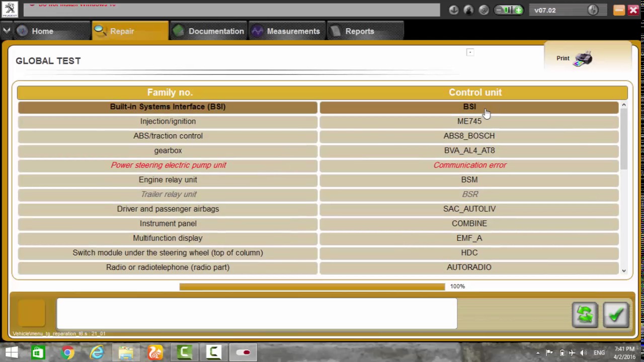This screenshot has width=644, height=362.
Task: Open UC Browser from the taskbar
Action: pyautogui.click(x=155, y=352)
